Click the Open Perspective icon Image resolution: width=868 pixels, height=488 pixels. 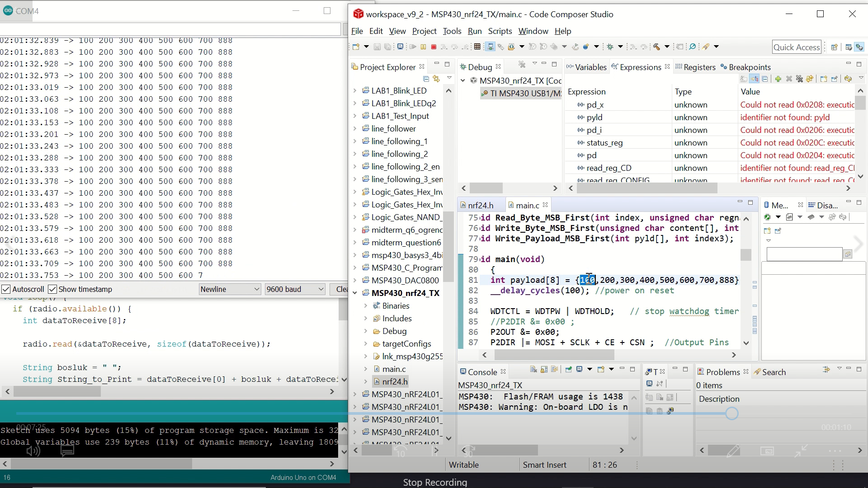[835, 47]
